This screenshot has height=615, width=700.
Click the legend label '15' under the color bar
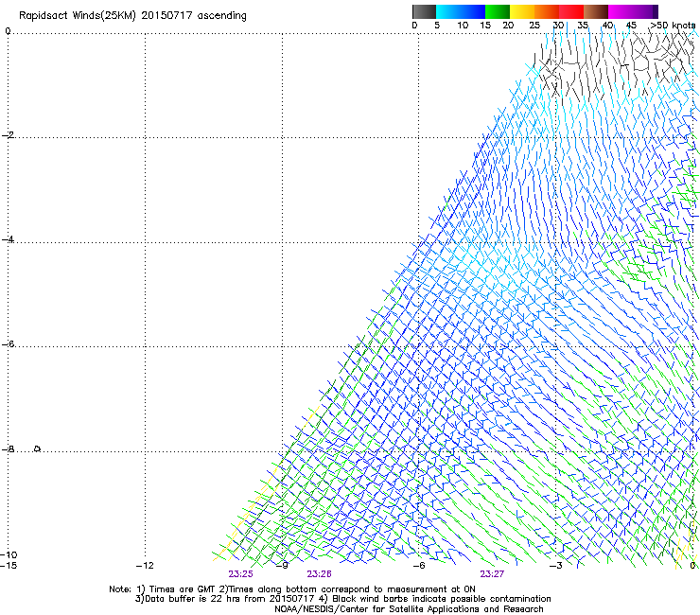point(485,25)
